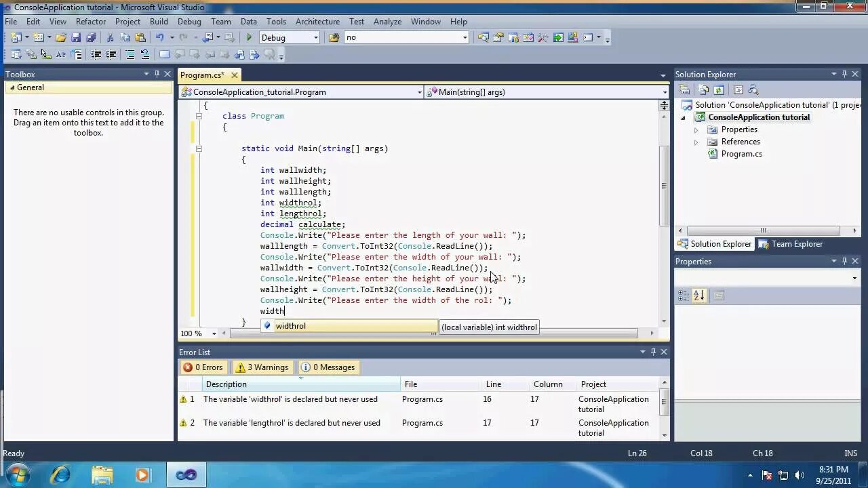Decrease line indent icon

[96, 54]
